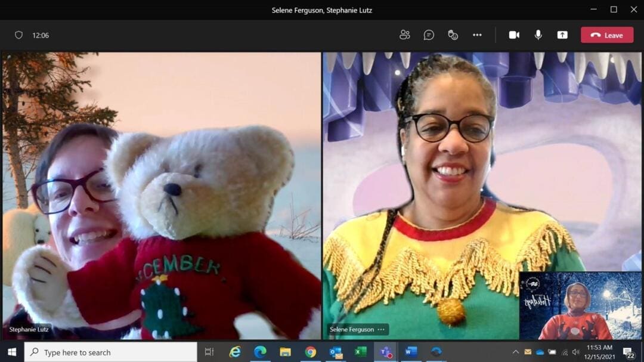
Task: Open More actions ellipsis menu
Action: (x=477, y=35)
